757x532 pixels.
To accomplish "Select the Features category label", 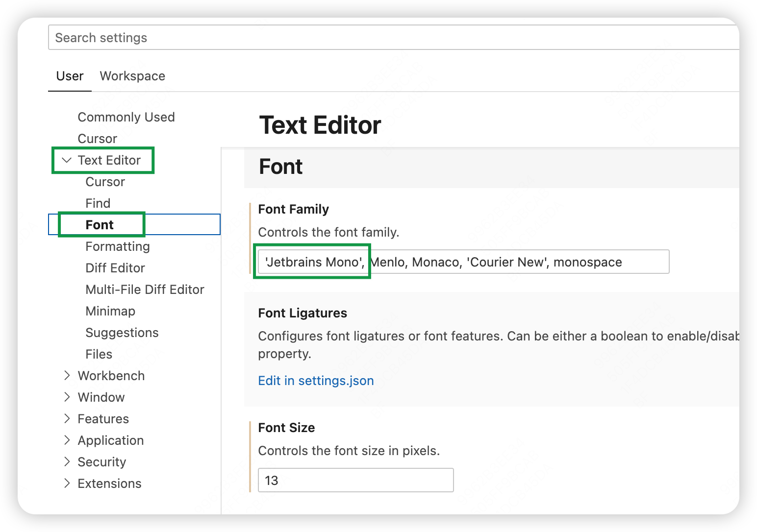I will (x=103, y=419).
